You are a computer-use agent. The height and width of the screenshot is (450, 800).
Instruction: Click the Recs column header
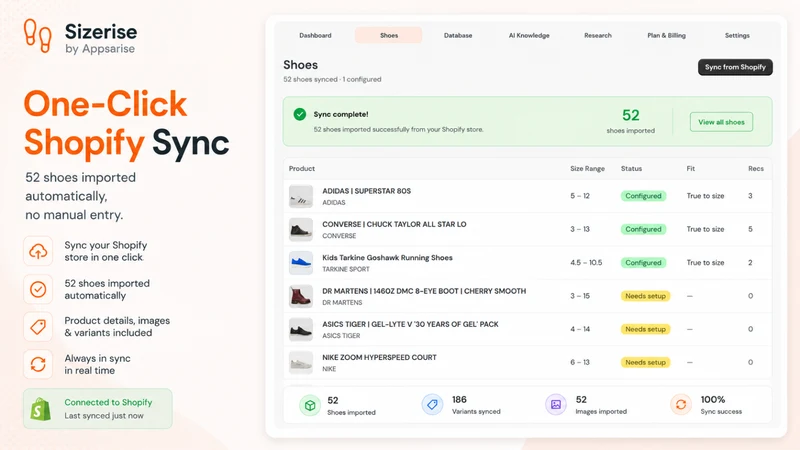(756, 168)
